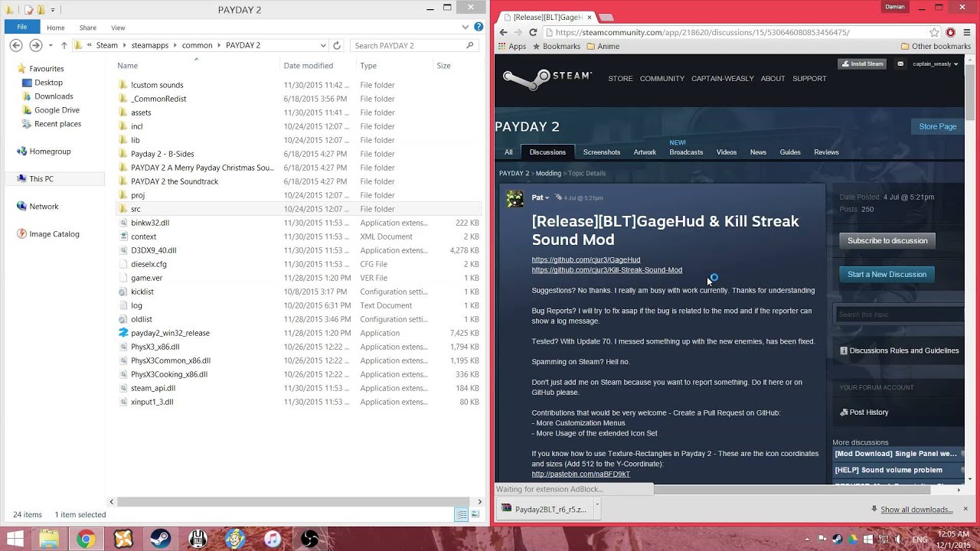The height and width of the screenshot is (551, 980).
Task: Open the Guides tab on Steam hub
Action: pos(790,152)
